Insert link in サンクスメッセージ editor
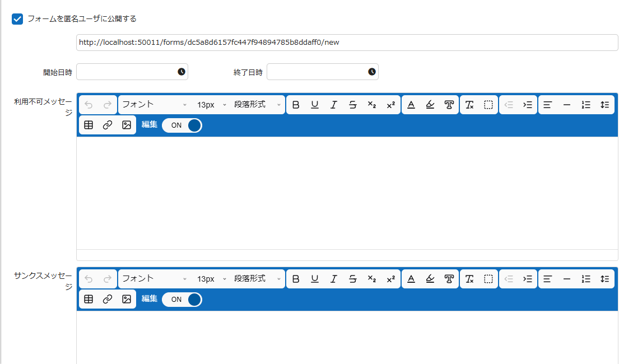633x364 pixels. (108, 299)
